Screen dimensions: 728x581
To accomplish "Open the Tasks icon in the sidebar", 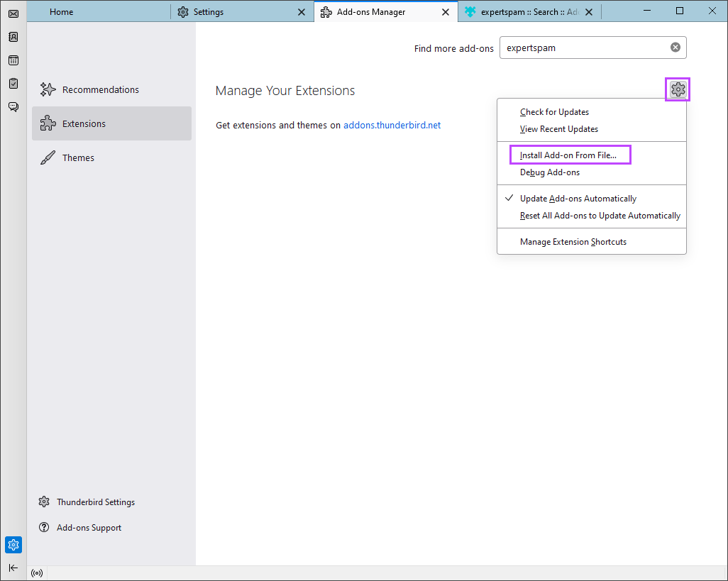I will click(x=13, y=83).
